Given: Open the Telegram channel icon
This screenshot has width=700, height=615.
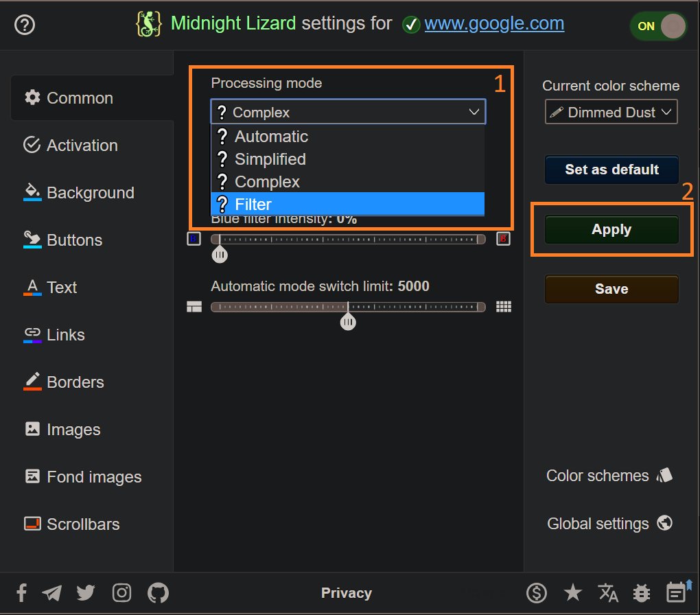Looking at the screenshot, I should point(51,593).
